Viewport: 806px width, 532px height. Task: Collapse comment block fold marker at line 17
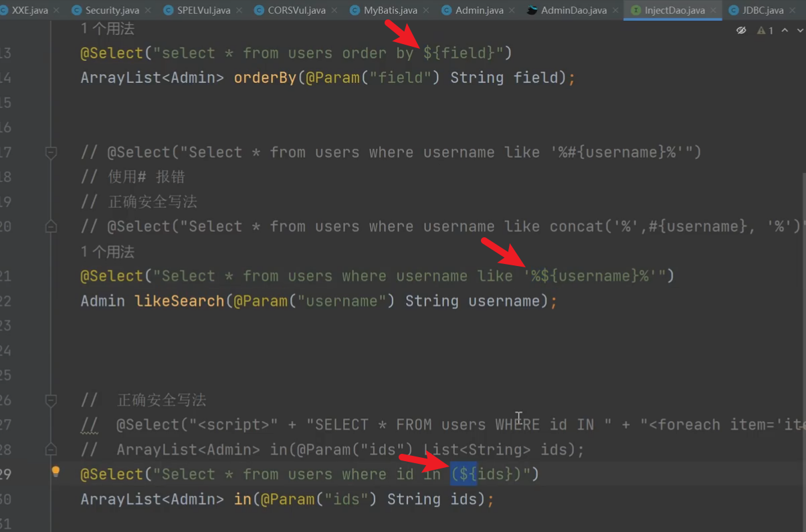[x=51, y=152]
